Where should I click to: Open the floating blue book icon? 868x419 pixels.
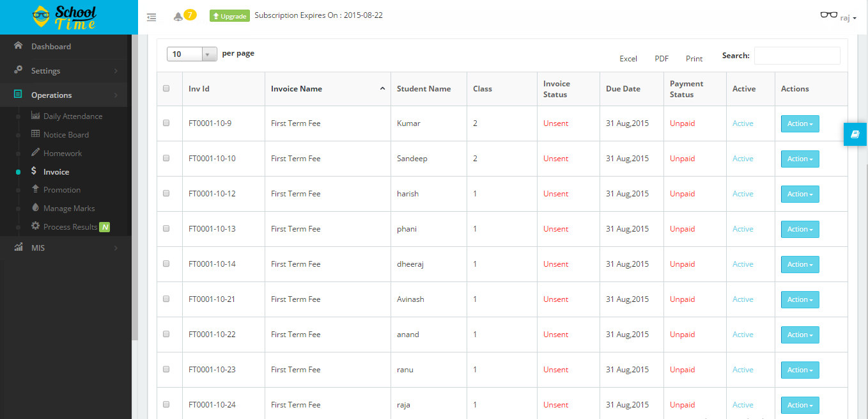[855, 134]
